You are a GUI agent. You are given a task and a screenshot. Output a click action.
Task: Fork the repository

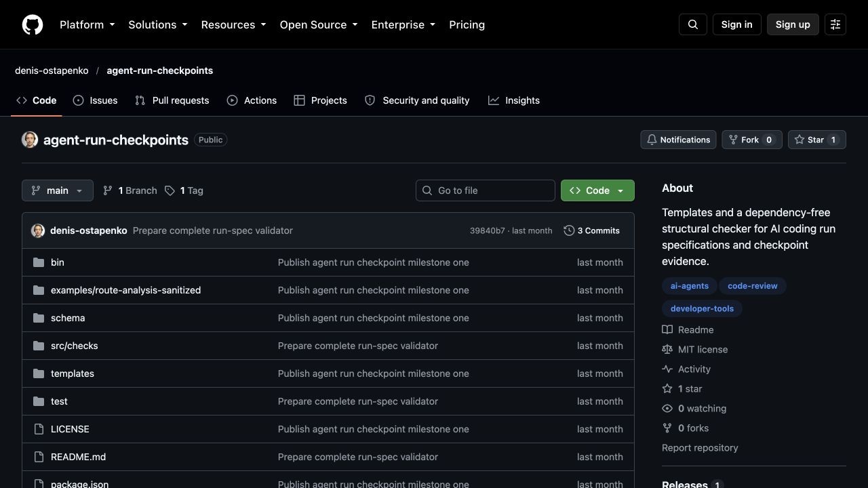click(752, 140)
